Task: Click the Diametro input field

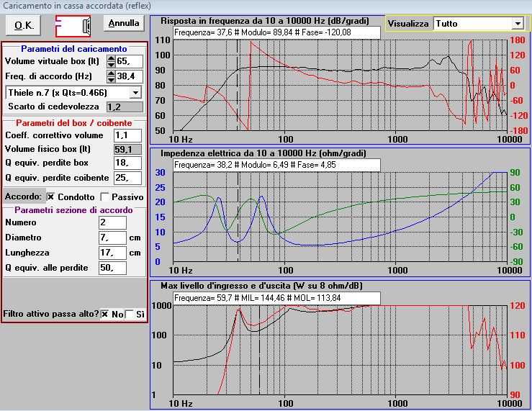Action: pos(112,238)
